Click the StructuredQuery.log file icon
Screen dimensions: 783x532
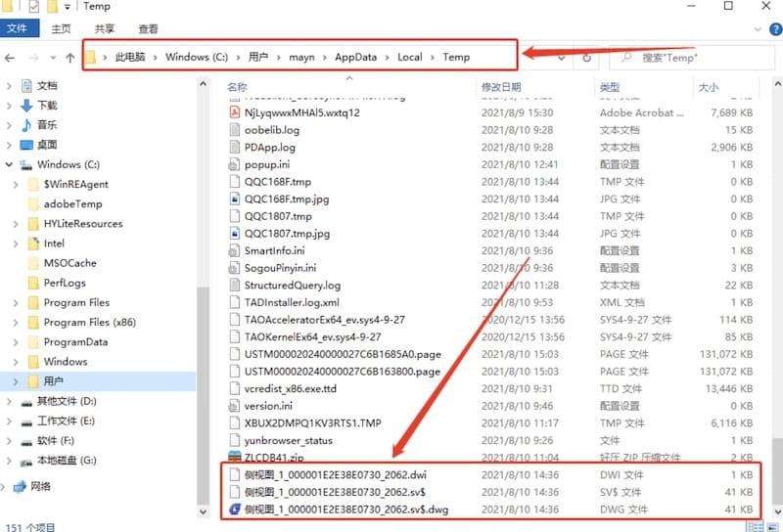click(234, 285)
